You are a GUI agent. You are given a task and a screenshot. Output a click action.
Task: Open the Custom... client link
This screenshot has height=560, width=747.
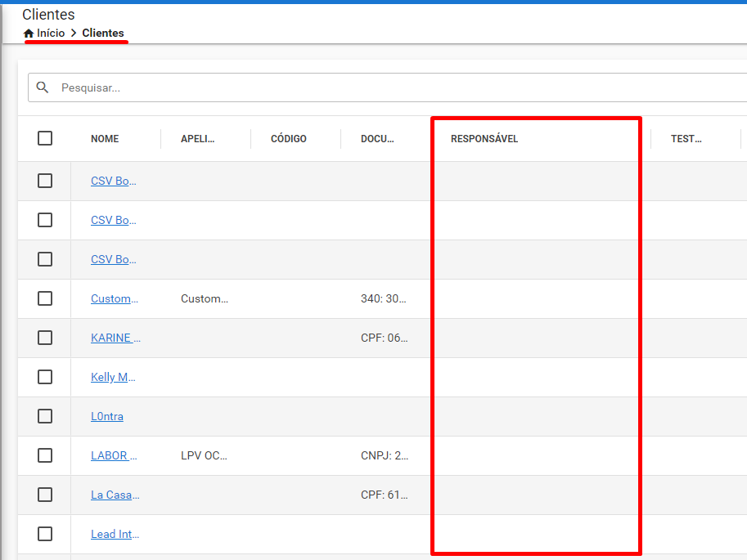115,298
